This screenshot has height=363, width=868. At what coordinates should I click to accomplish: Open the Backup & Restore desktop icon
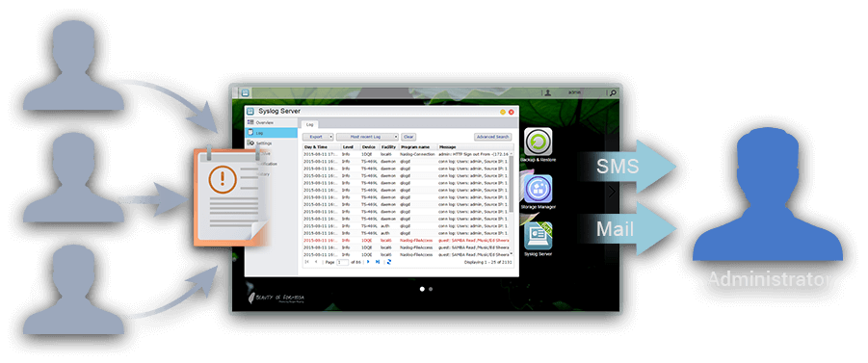(x=539, y=145)
